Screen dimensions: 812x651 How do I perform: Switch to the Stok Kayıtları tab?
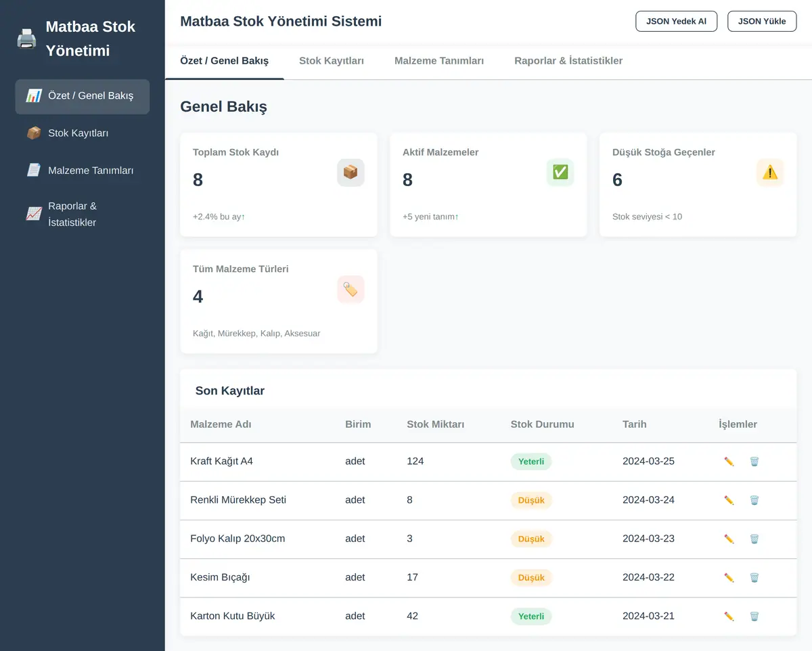(332, 61)
